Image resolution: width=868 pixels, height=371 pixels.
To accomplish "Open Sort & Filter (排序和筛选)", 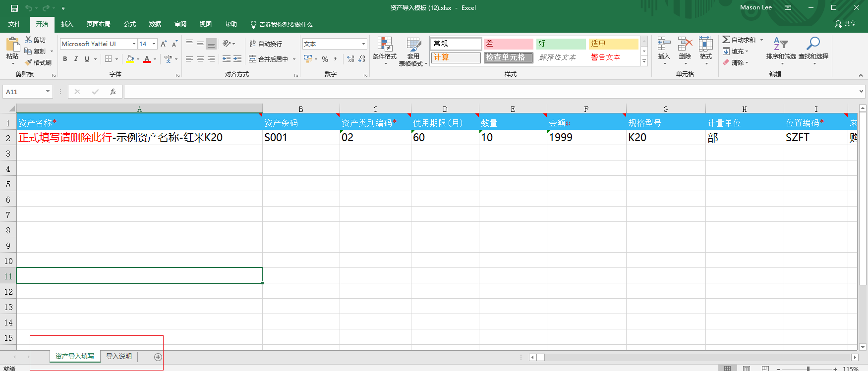I will click(x=781, y=51).
